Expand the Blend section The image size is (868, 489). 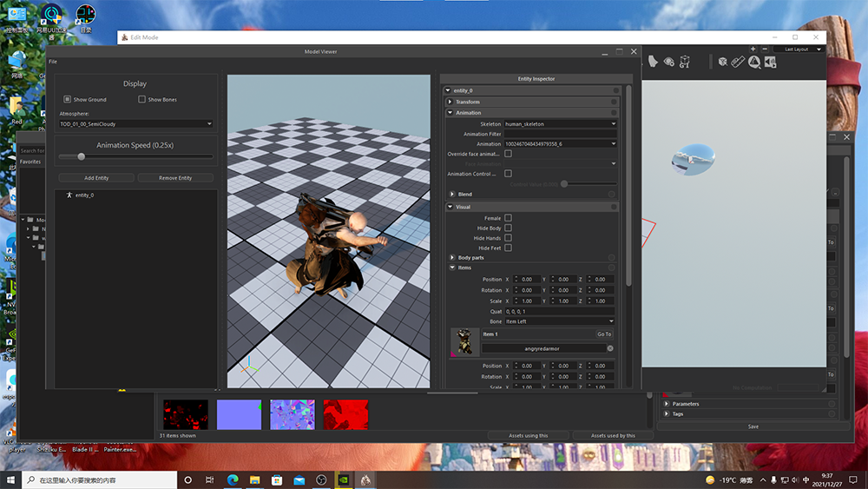tap(452, 194)
